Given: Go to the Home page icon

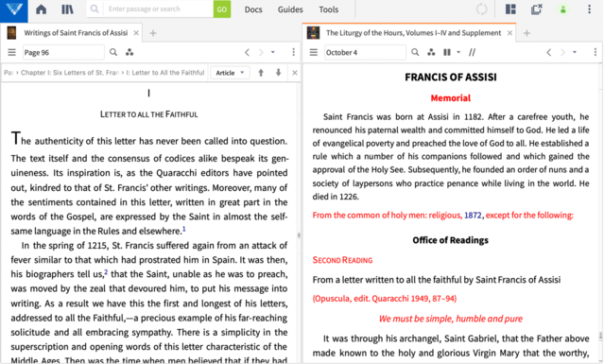Looking at the screenshot, I should [42, 9].
